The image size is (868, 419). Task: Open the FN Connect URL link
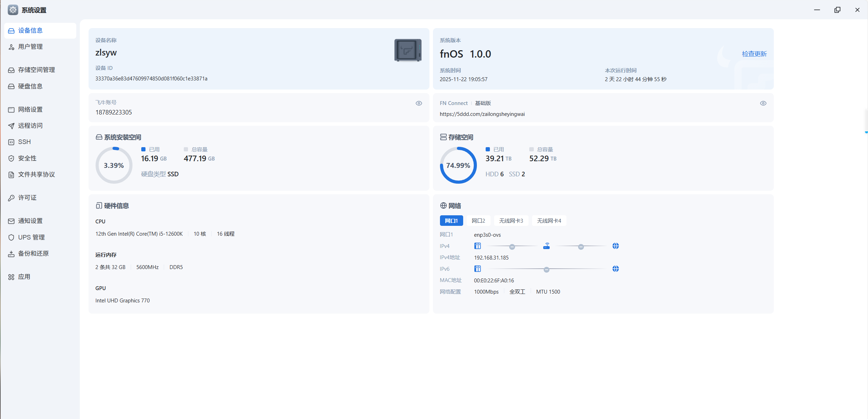[482, 114]
